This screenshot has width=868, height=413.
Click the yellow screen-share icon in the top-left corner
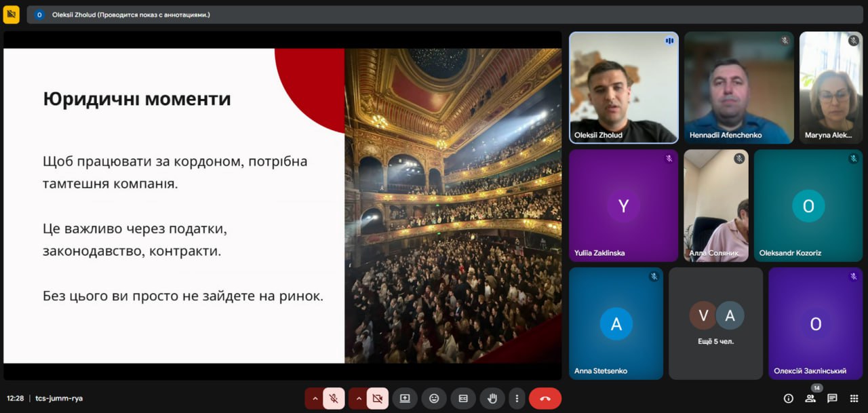pyautogui.click(x=11, y=14)
